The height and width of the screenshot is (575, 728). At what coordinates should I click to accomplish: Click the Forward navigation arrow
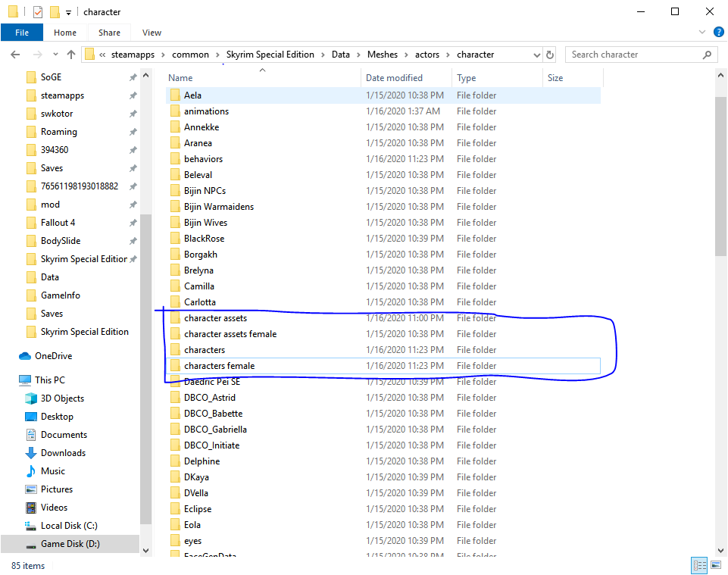click(x=38, y=55)
